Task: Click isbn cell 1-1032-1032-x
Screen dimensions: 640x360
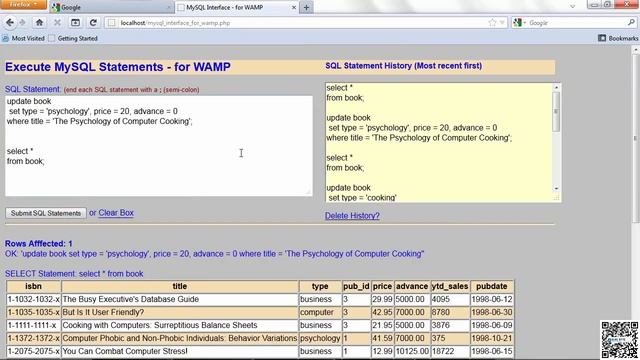Action: click(33, 299)
